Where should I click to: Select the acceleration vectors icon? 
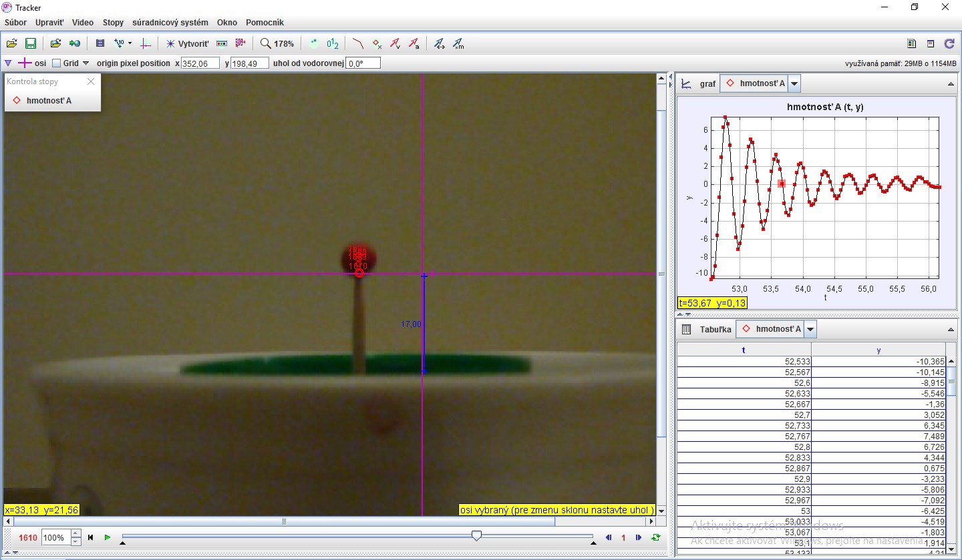pos(416,43)
